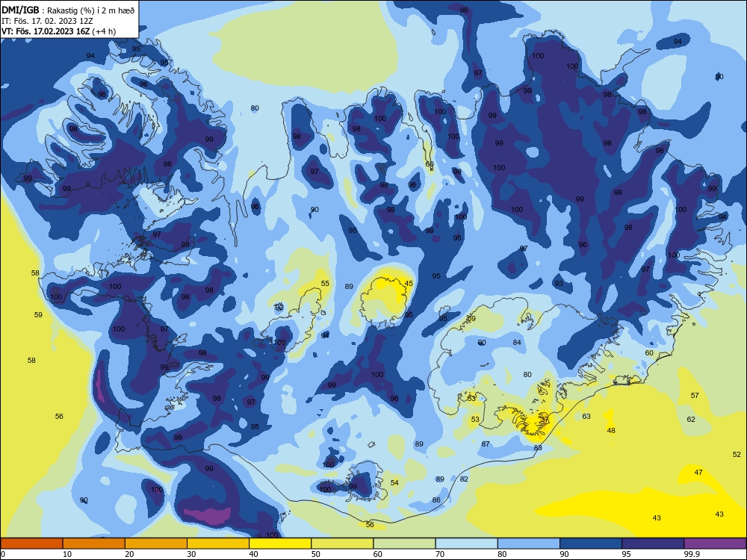
Task: Click the map value '47'
Action: (698, 473)
